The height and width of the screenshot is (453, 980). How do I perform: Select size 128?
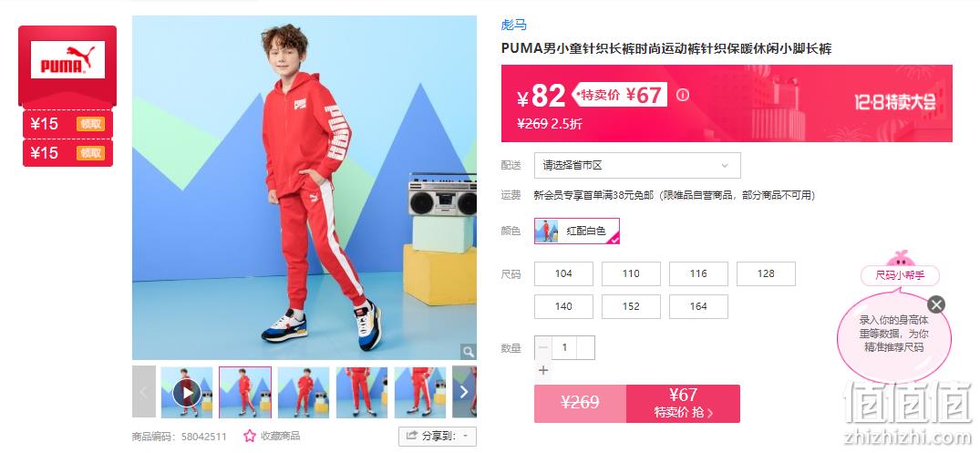click(766, 273)
